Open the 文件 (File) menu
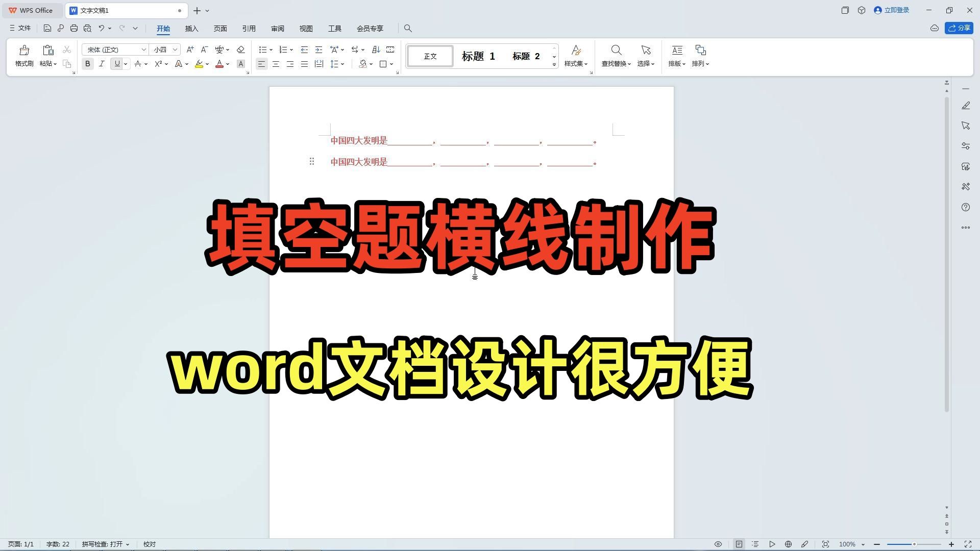The width and height of the screenshot is (980, 551). (20, 28)
